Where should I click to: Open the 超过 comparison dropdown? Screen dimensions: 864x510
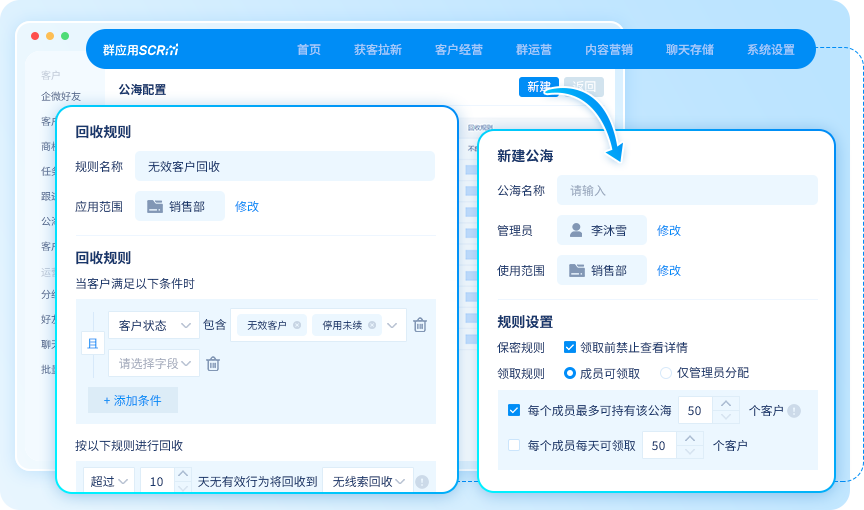pyautogui.click(x=109, y=481)
